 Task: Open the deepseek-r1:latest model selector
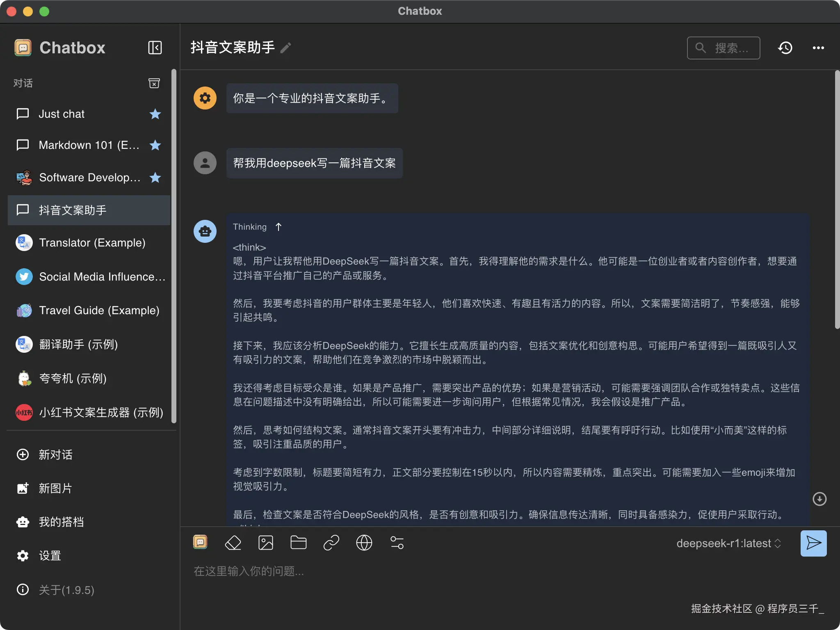tap(728, 543)
